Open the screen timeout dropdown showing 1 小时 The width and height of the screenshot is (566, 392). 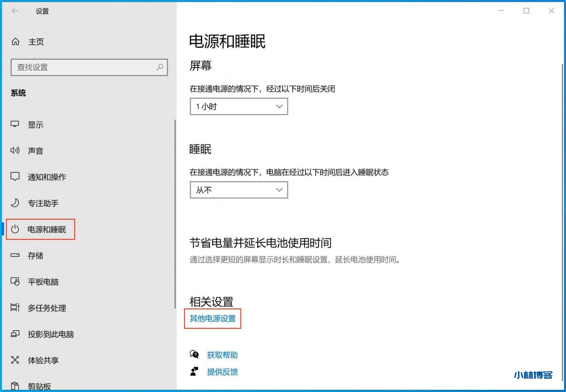click(x=239, y=107)
